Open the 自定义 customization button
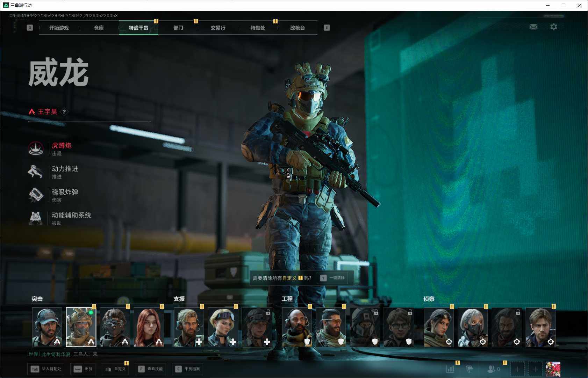This screenshot has width=588, height=378. (x=116, y=369)
